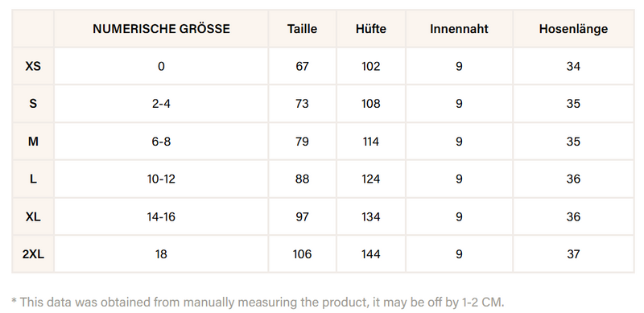The image size is (644, 313).
Task: Click the manual measurement disclaimer footnote
Action: coord(258,303)
